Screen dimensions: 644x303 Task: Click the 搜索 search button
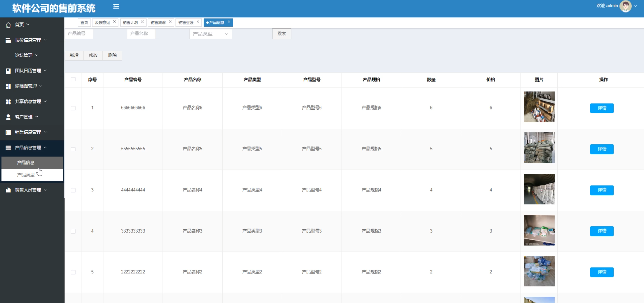coord(281,33)
